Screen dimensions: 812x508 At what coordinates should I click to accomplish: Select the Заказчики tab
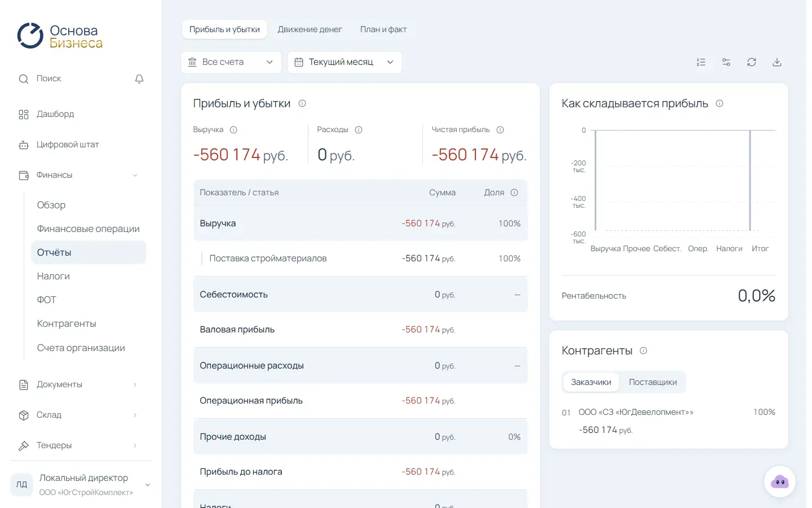pos(591,382)
